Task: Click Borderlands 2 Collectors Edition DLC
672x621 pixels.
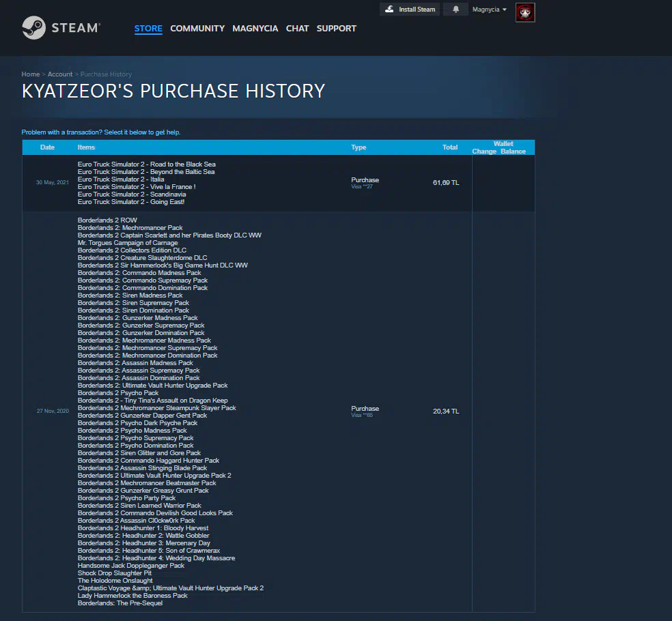Action: [132, 250]
